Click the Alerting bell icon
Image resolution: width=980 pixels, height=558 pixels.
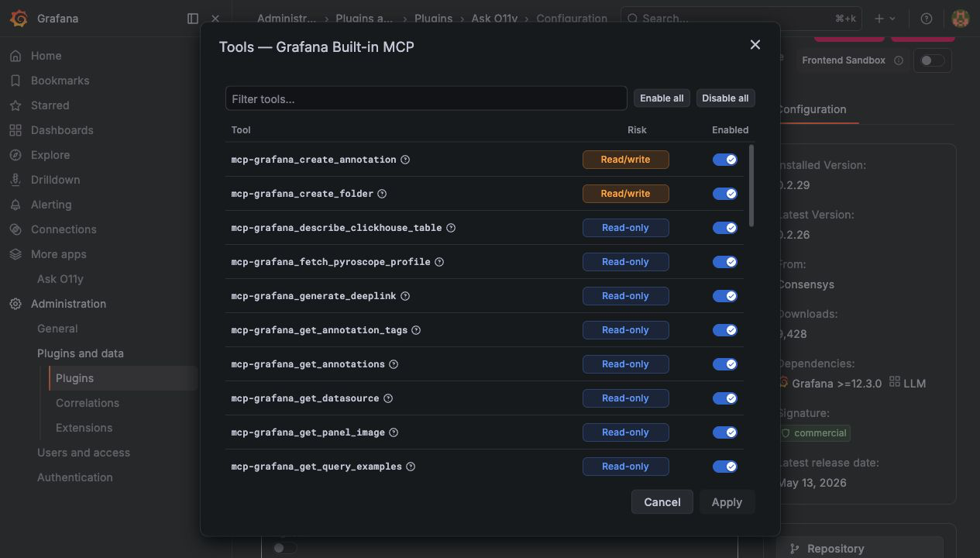pyautogui.click(x=15, y=205)
